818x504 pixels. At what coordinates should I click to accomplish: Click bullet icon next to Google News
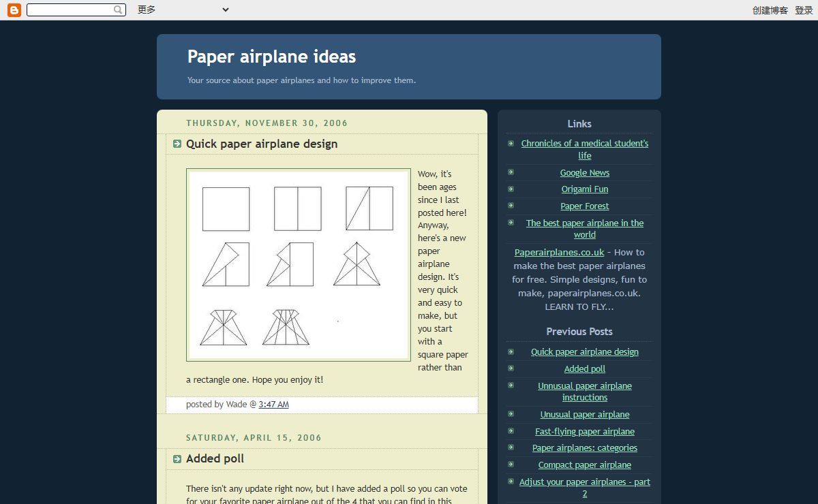click(x=511, y=172)
